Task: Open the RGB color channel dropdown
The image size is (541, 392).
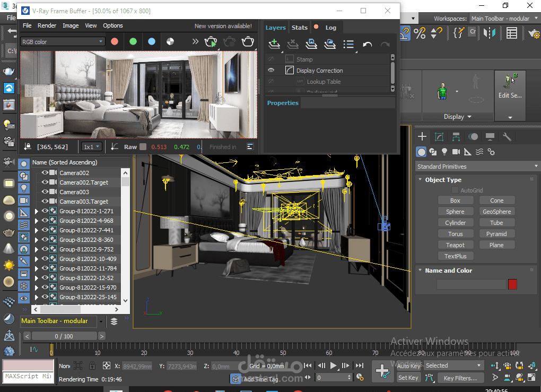Action: pyautogui.click(x=63, y=42)
